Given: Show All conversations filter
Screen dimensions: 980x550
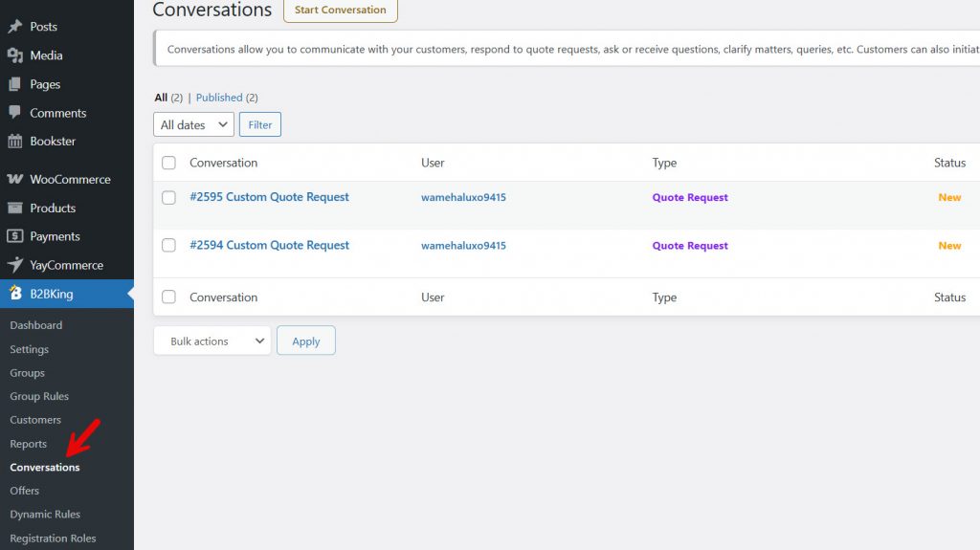Looking at the screenshot, I should coord(161,98).
